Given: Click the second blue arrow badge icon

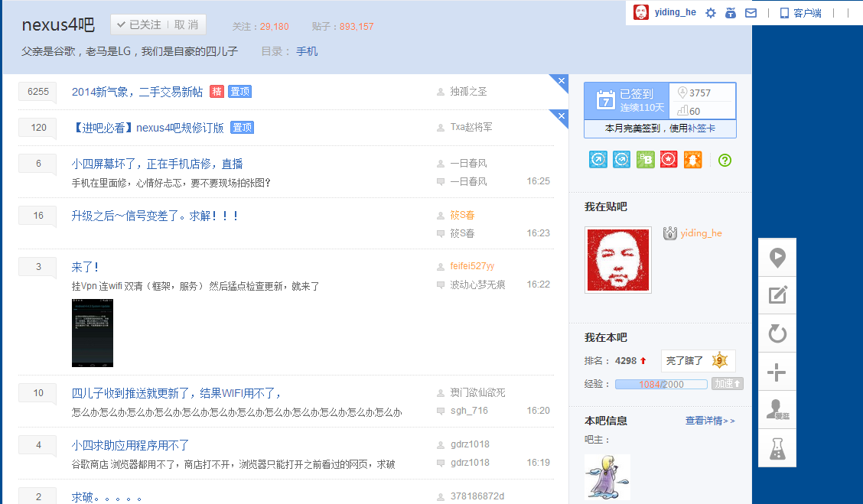Looking at the screenshot, I should click(x=621, y=160).
